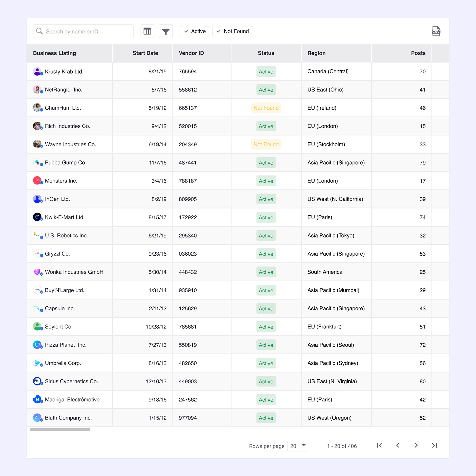
Task: Click Monsters Inc. avatar thumbnail
Action: coord(37,180)
